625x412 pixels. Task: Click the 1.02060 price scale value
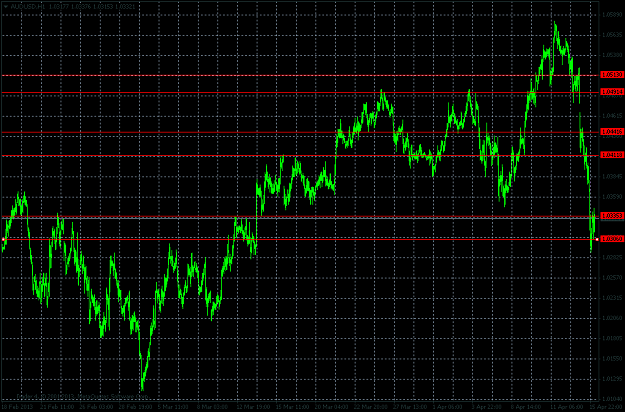(612, 318)
